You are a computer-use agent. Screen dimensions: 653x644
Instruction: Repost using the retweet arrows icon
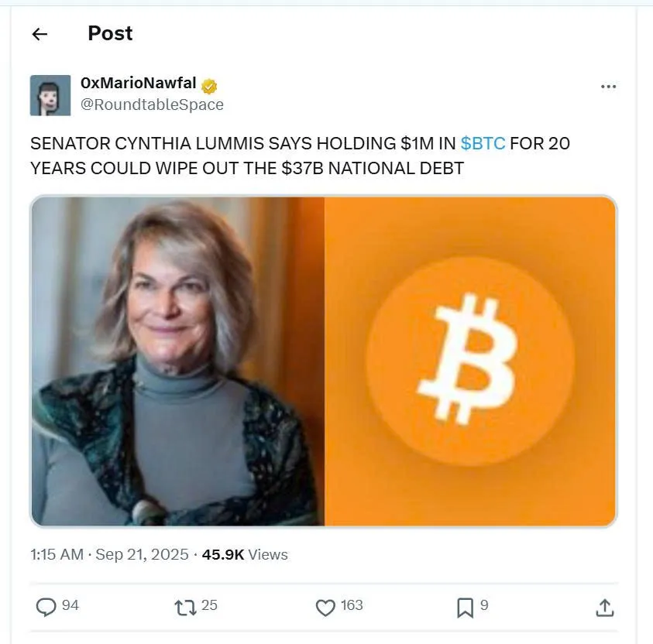(x=185, y=608)
